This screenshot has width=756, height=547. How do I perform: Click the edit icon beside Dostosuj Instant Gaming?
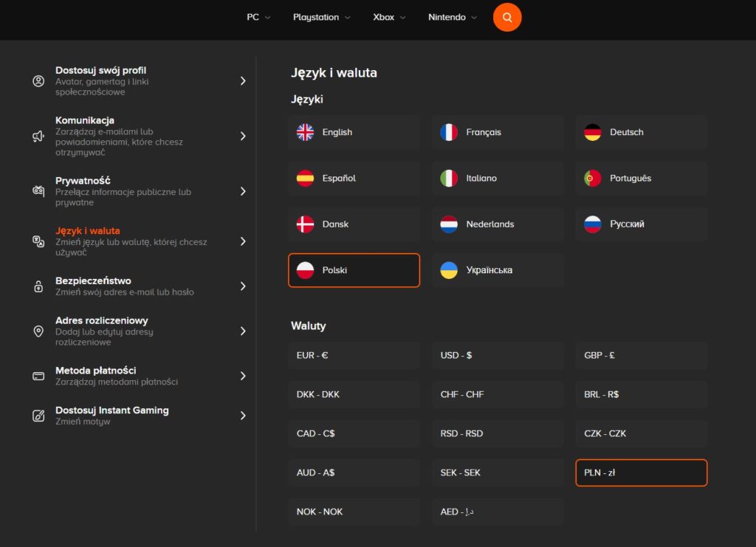38,416
